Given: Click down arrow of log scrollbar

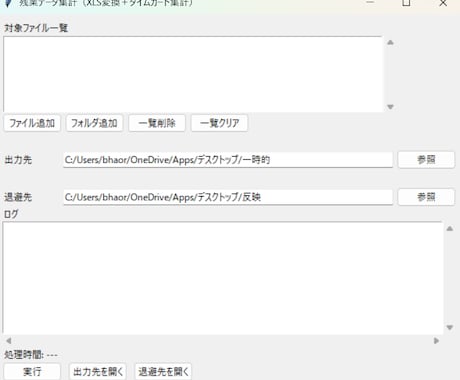Looking at the screenshot, I should coord(450,327).
